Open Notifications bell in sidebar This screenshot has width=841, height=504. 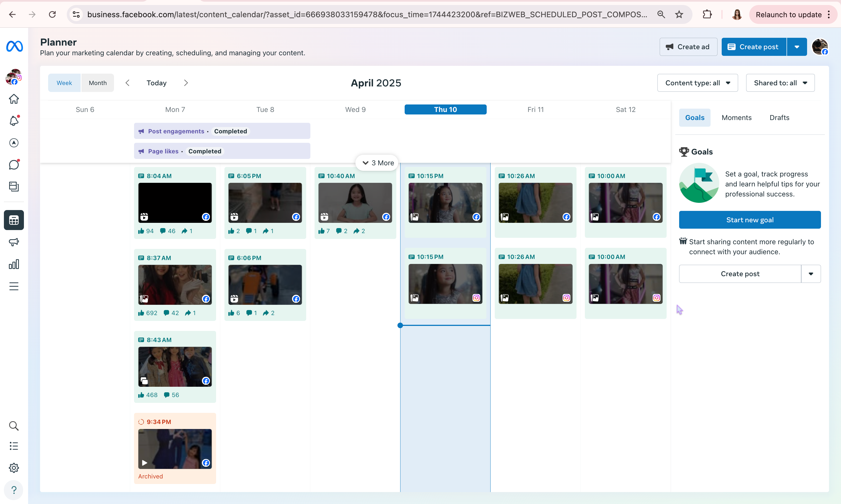coord(14,121)
